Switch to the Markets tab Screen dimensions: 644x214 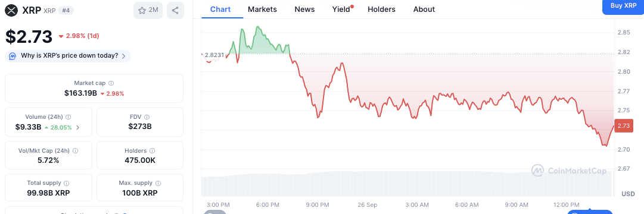click(263, 10)
